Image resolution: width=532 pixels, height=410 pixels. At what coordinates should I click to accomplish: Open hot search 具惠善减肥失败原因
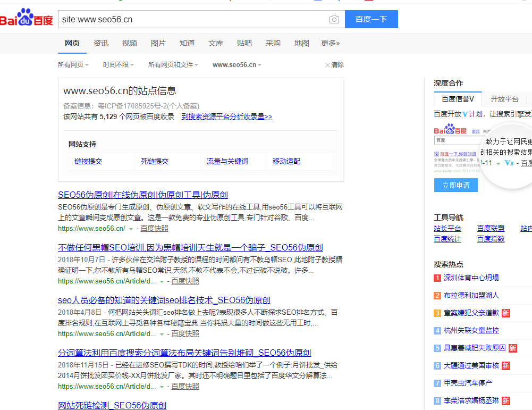coord(475,348)
